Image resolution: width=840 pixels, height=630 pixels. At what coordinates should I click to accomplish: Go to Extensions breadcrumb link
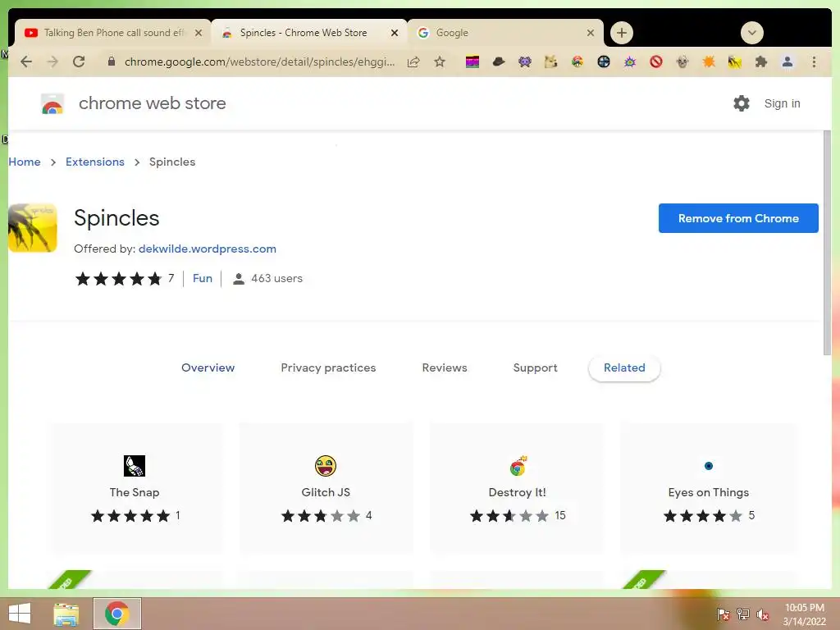(95, 162)
